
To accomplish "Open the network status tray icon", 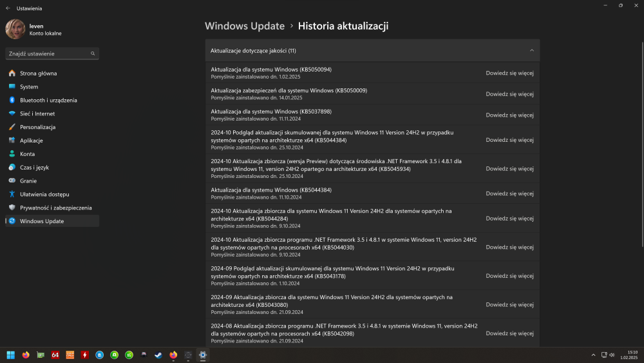I will point(604,355).
